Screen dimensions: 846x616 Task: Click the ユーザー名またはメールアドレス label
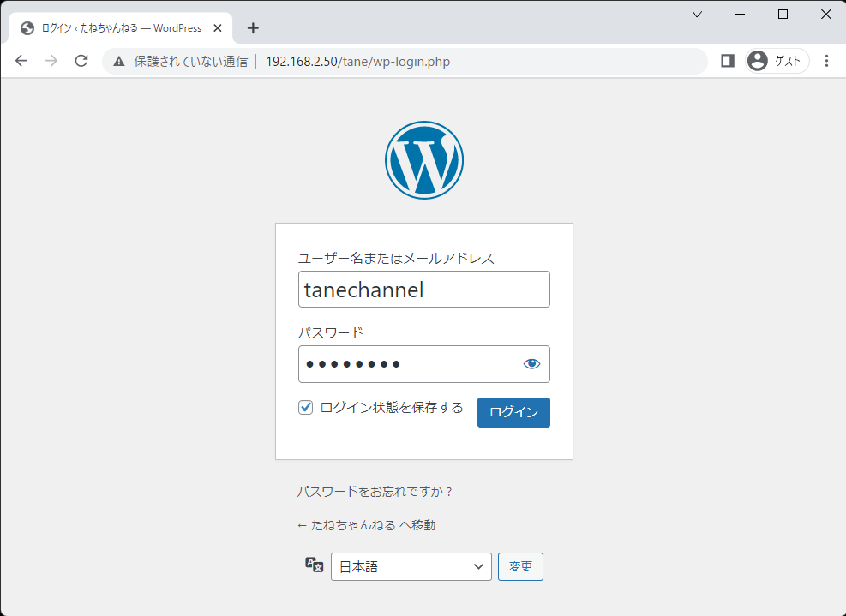396,259
